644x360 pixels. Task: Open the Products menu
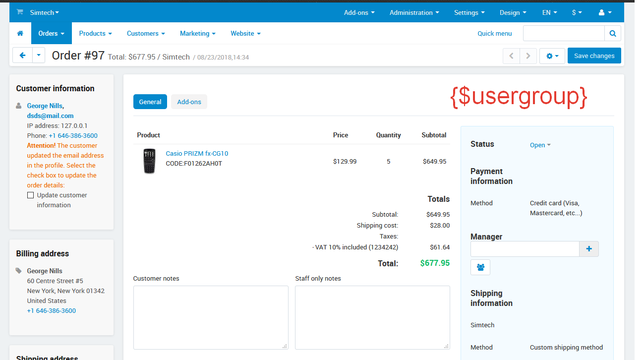click(95, 33)
